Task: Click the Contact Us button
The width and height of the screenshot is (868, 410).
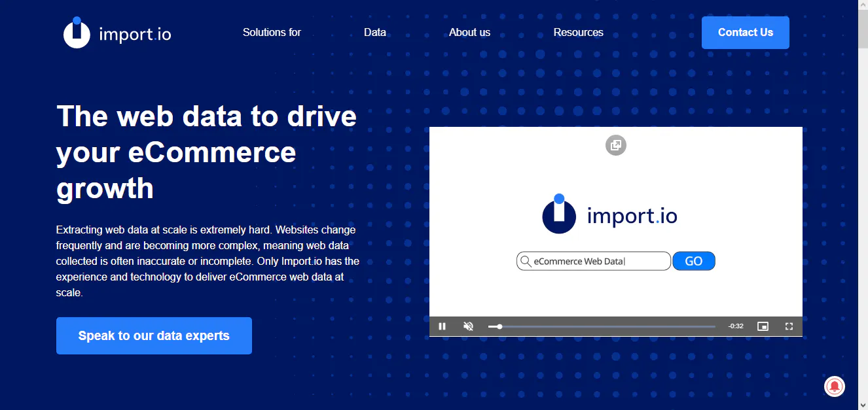Action: click(x=745, y=32)
